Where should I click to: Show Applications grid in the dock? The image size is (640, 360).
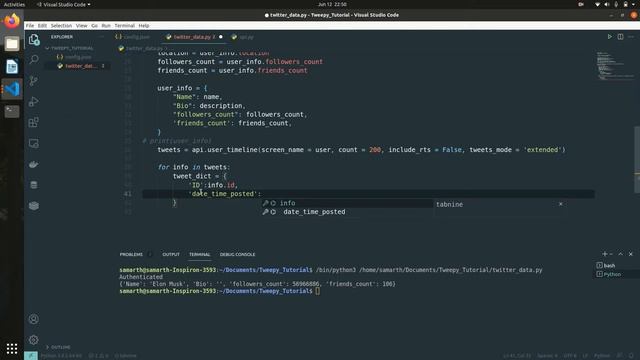point(12,348)
